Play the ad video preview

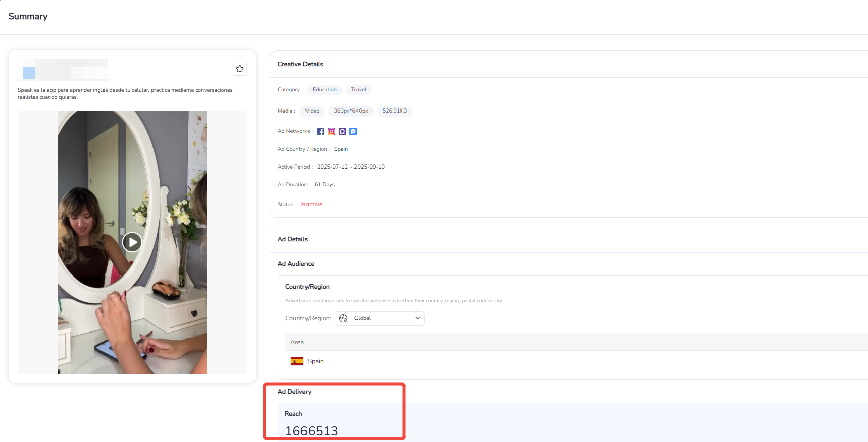132,242
